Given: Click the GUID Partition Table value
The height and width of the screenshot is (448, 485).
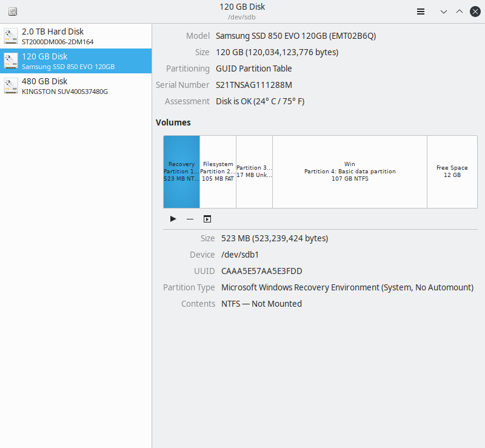Looking at the screenshot, I should (253, 69).
